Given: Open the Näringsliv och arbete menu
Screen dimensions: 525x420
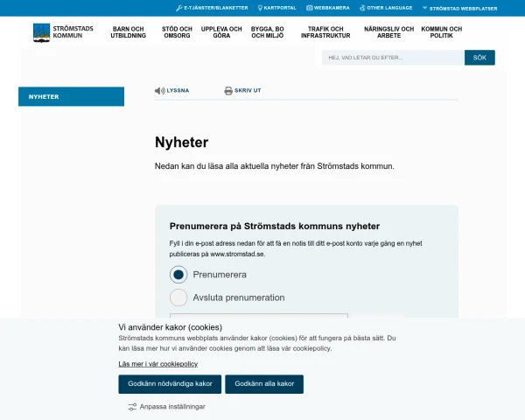Looking at the screenshot, I should pyautogui.click(x=389, y=32).
